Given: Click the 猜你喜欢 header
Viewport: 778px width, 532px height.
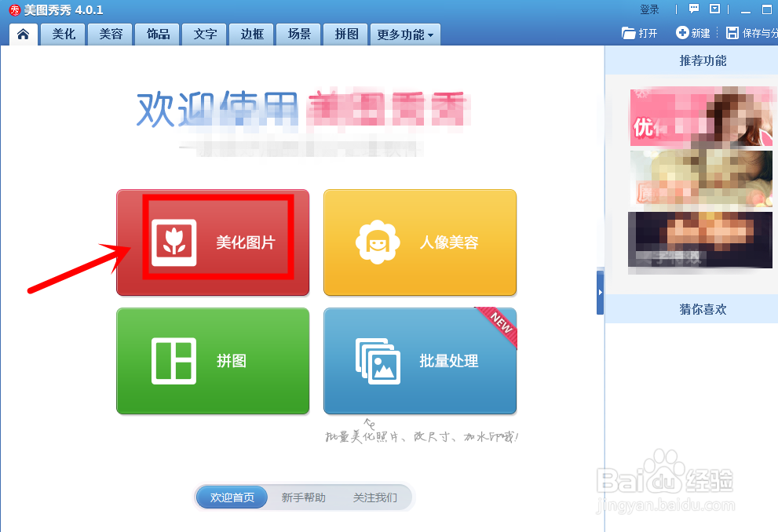Looking at the screenshot, I should pyautogui.click(x=703, y=309).
